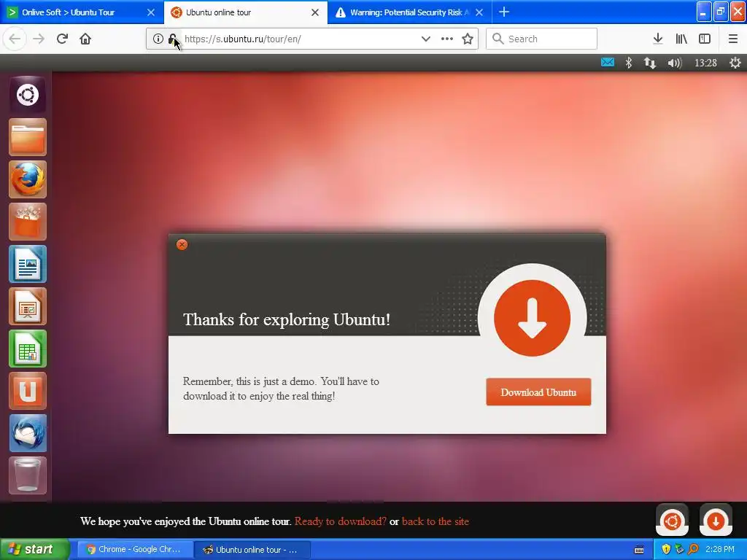Open the sound volume indicator
The width and height of the screenshot is (747, 560).
click(x=675, y=63)
